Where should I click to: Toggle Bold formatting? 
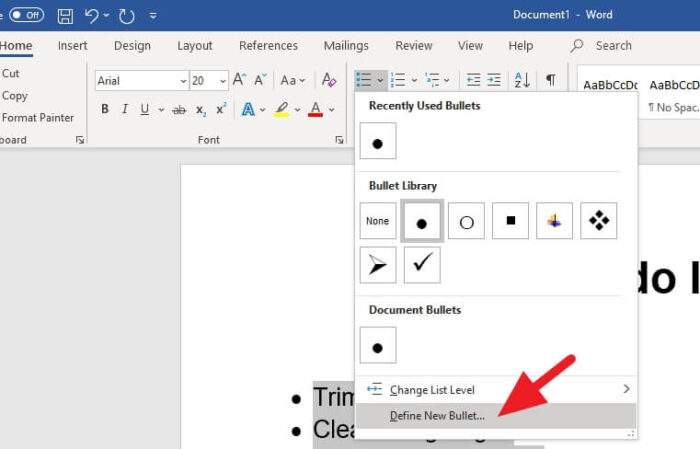tap(105, 109)
